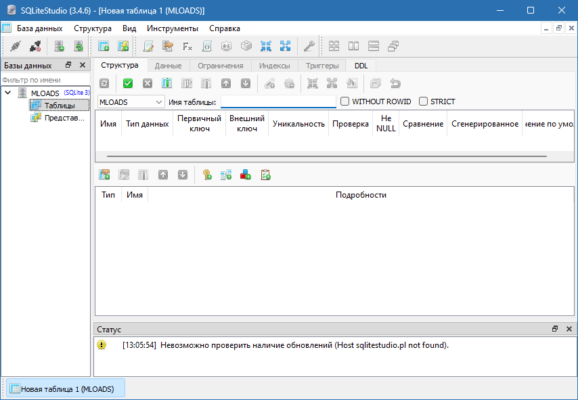Screen dimensions: 578x400
Task: Click the Новая таблица 1 (MLOADS) taskbar button
Action: (x=66, y=389)
